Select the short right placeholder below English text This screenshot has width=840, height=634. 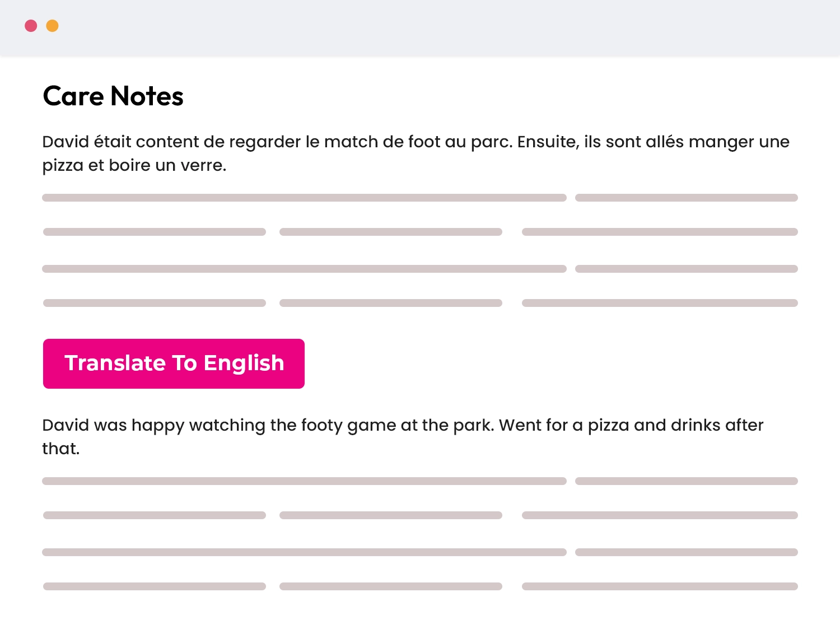pyautogui.click(x=687, y=481)
